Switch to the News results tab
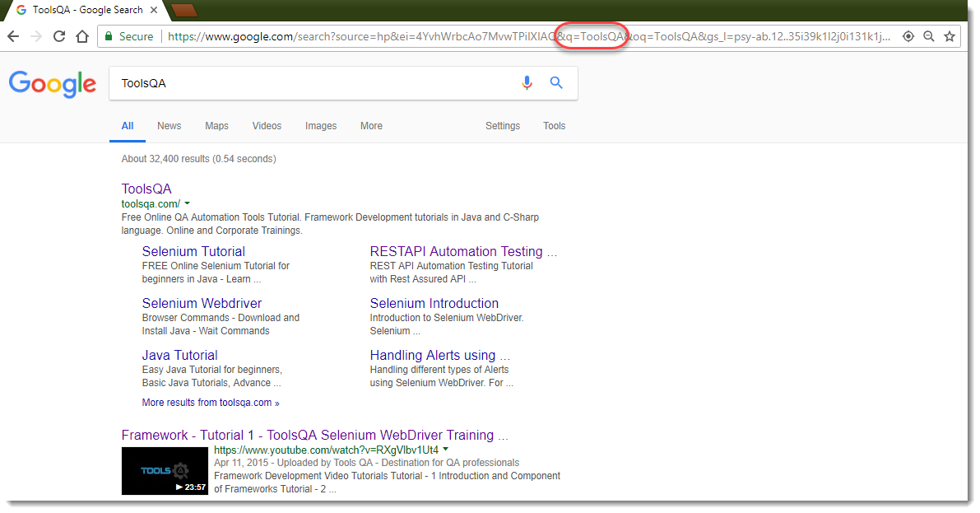The image size is (980, 513). pyautogui.click(x=170, y=126)
